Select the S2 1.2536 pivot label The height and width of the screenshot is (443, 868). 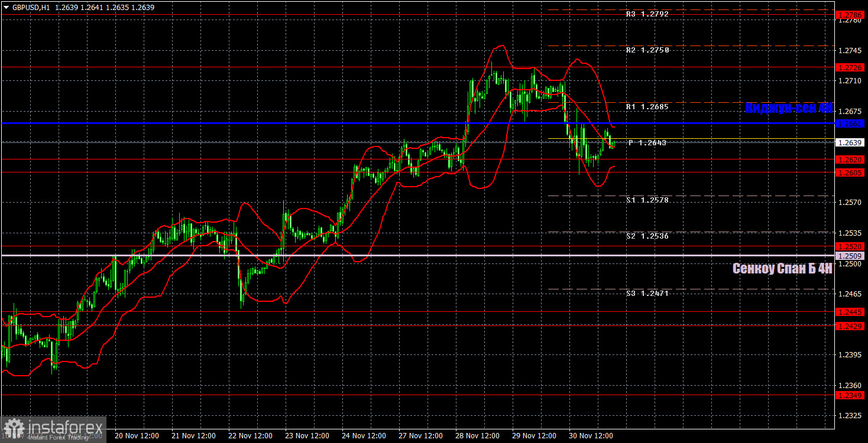point(647,236)
